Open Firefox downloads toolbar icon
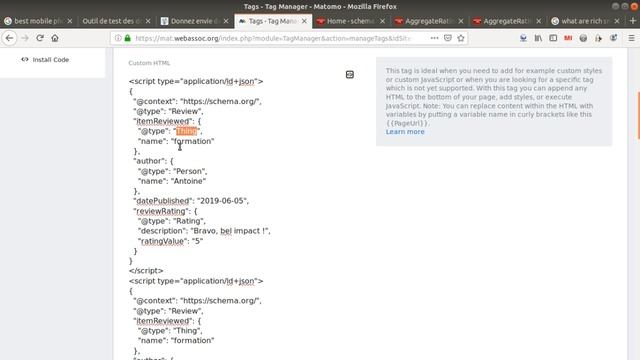Viewport: 640px width, 360px height. point(523,38)
